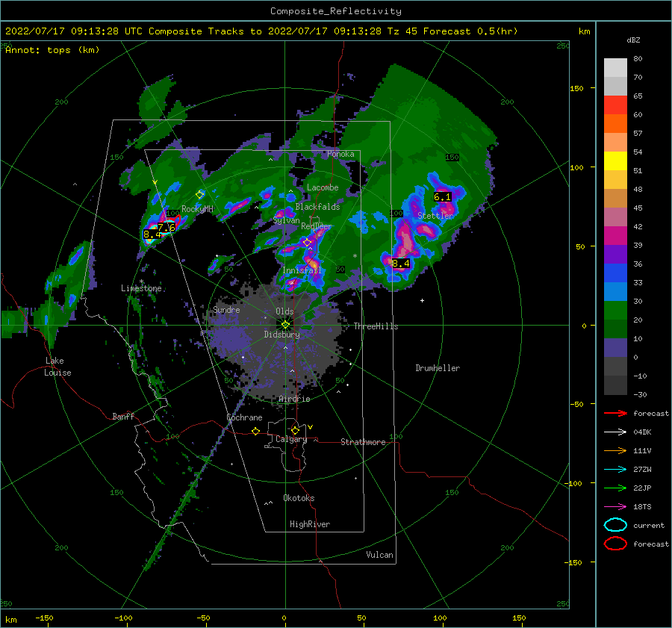Viewport: 672px width, 628px height.
Task: Click the Calgary city label
Action: 291,439
